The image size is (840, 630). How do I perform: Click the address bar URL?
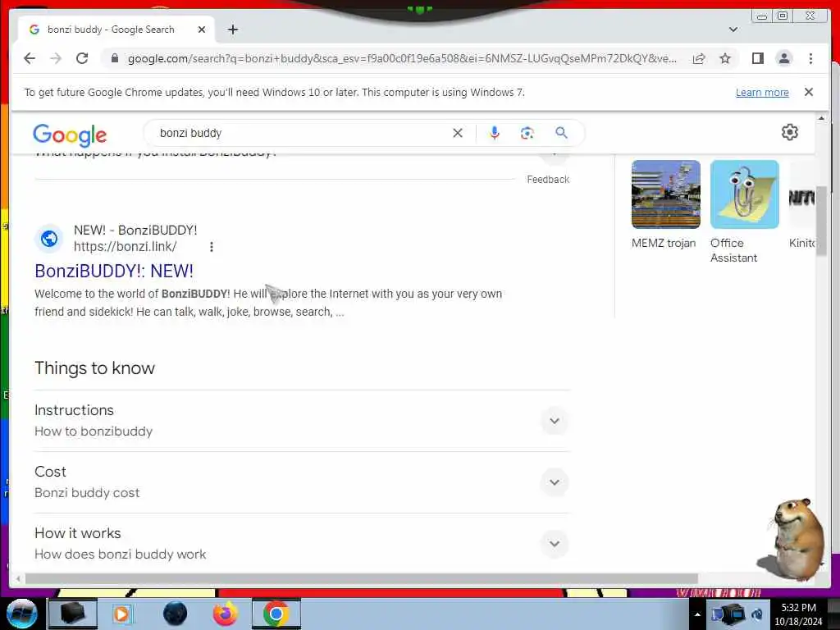[x=402, y=58]
